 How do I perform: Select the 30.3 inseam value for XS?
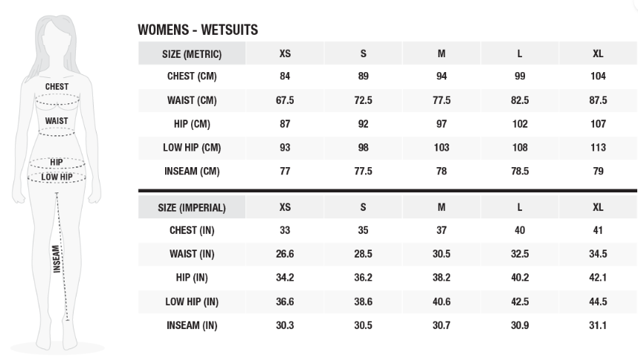[285, 325]
